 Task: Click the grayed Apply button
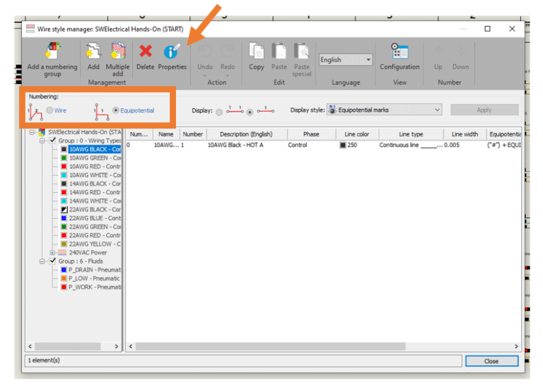click(x=484, y=109)
